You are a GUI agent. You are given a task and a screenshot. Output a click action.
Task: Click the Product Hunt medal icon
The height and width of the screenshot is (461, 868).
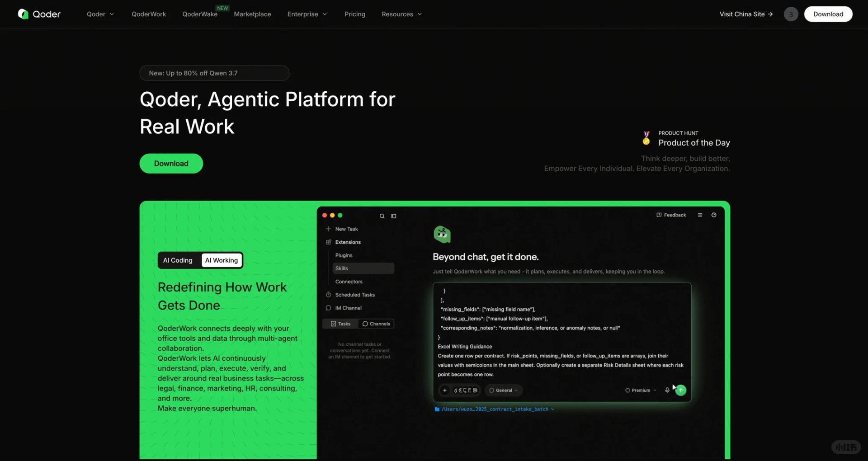pos(646,138)
